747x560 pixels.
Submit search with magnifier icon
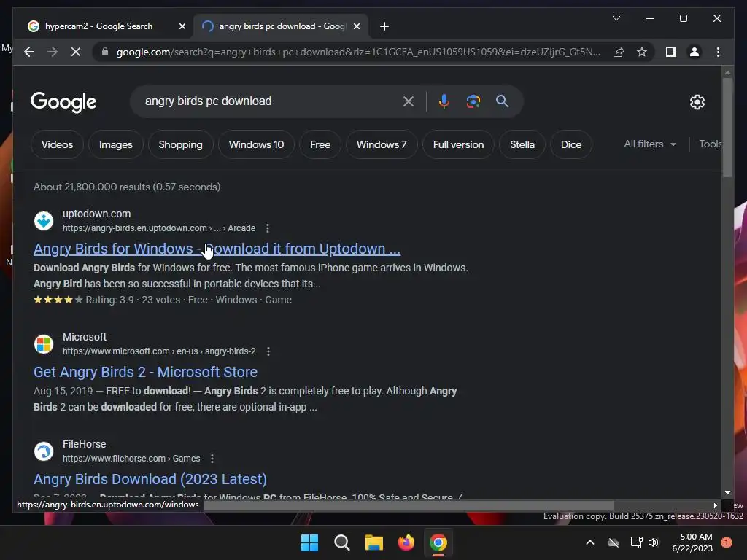[502, 101]
